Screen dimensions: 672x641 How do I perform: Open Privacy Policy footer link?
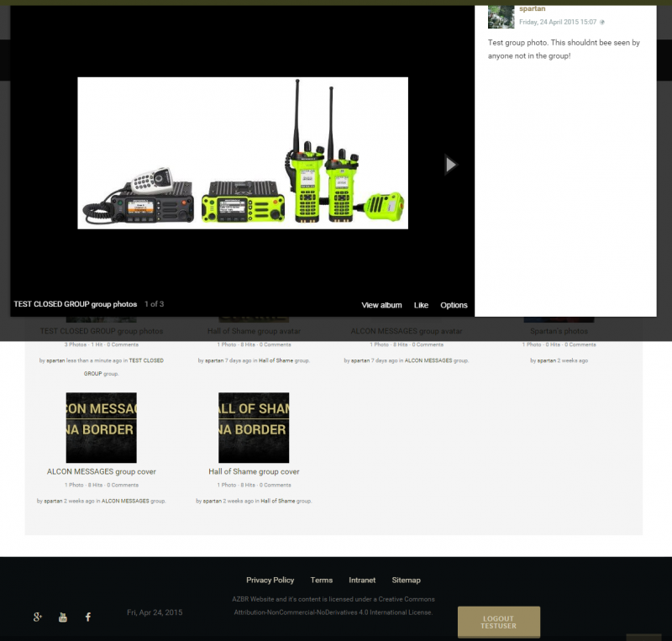[x=270, y=580]
